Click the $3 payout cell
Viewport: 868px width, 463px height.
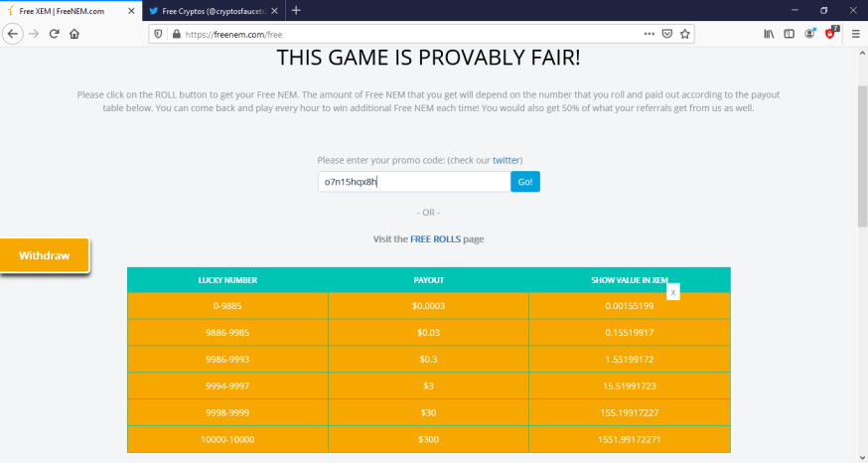click(428, 386)
